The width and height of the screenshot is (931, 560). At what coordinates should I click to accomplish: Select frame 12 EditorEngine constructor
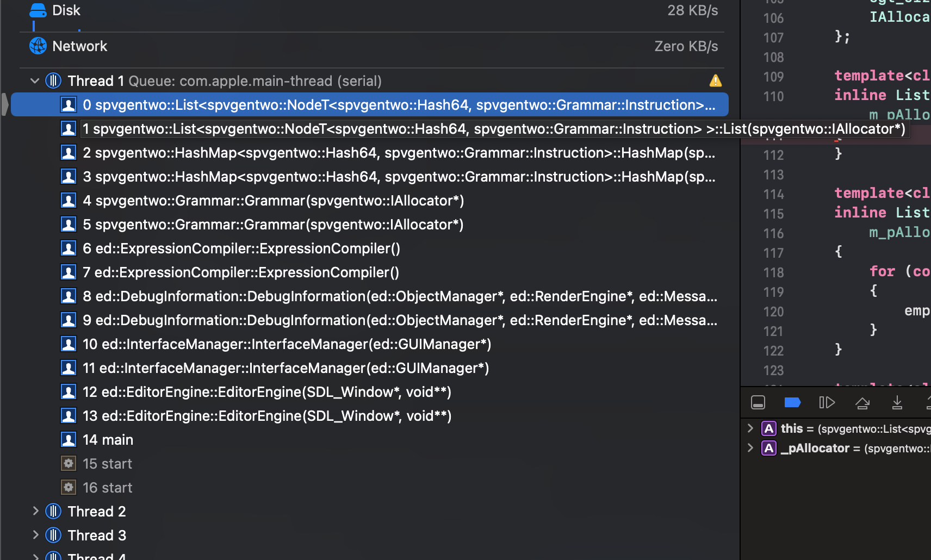pos(266,391)
